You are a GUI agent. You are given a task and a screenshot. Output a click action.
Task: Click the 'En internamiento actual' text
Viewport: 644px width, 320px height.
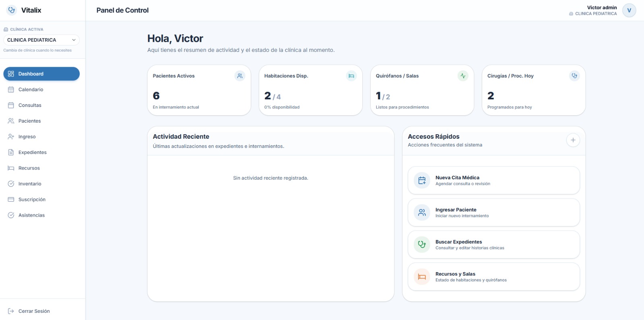[176, 107]
